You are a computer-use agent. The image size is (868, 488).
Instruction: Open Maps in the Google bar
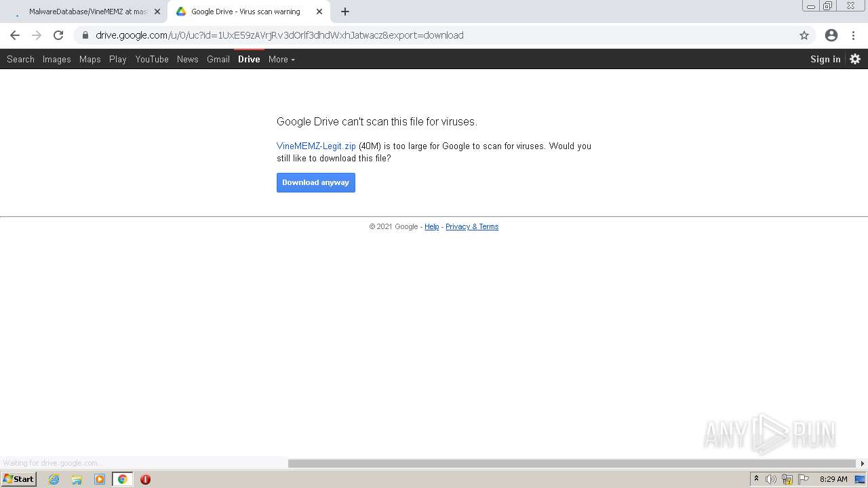pyautogui.click(x=90, y=59)
